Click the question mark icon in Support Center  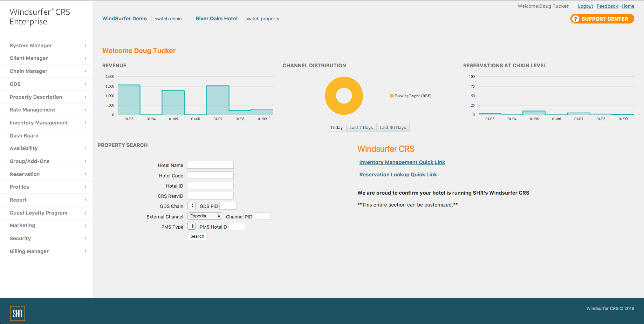click(575, 19)
